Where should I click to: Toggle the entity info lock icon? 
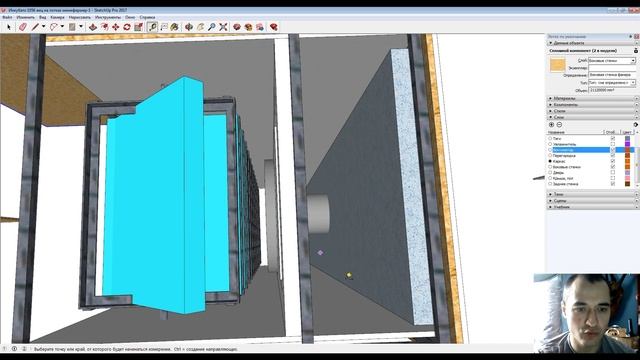[636, 51]
